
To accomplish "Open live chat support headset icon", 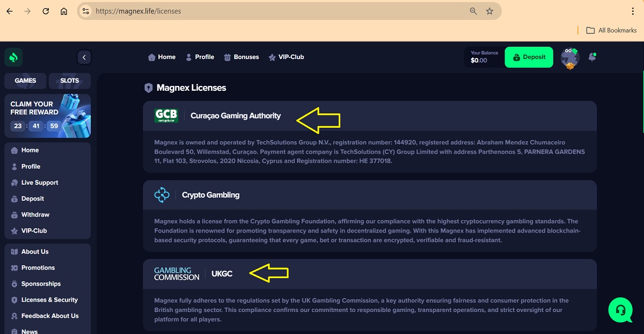I will tap(620, 310).
